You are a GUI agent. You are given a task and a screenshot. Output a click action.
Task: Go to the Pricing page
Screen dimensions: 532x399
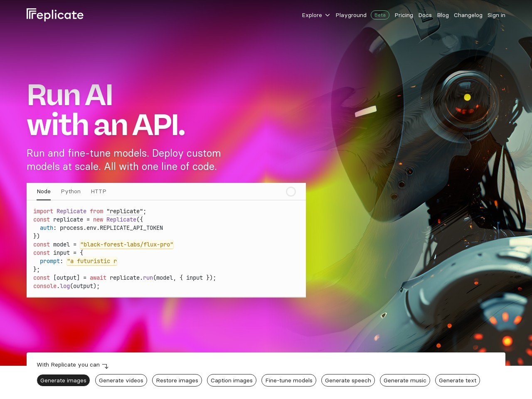pyautogui.click(x=404, y=15)
